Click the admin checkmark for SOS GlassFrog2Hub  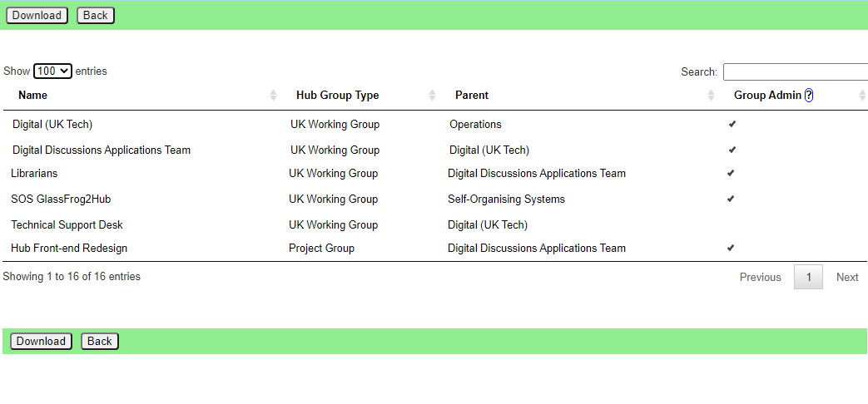[731, 199]
